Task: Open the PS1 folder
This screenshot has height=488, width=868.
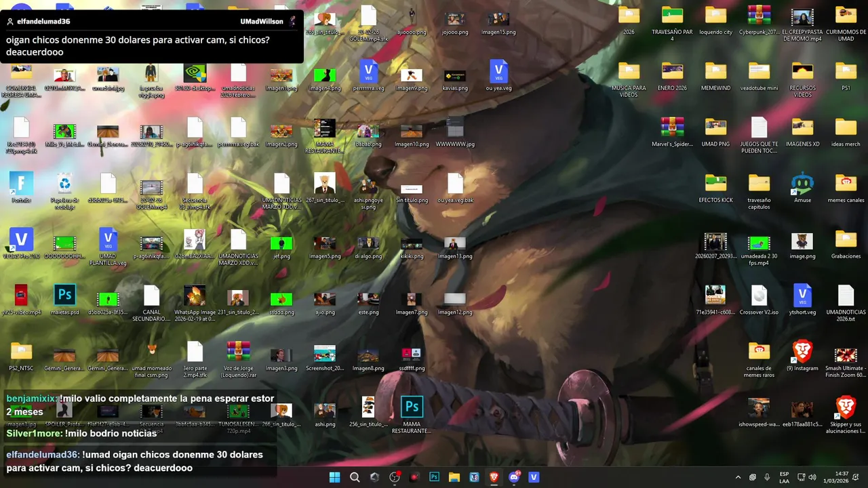Action: click(x=846, y=75)
